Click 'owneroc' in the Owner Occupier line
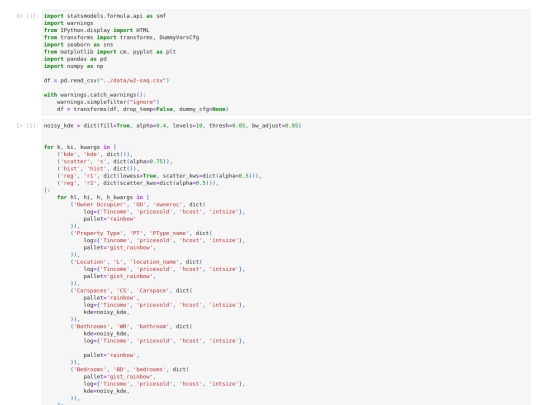Viewport: 540px width, 405px height. pyautogui.click(x=168, y=205)
